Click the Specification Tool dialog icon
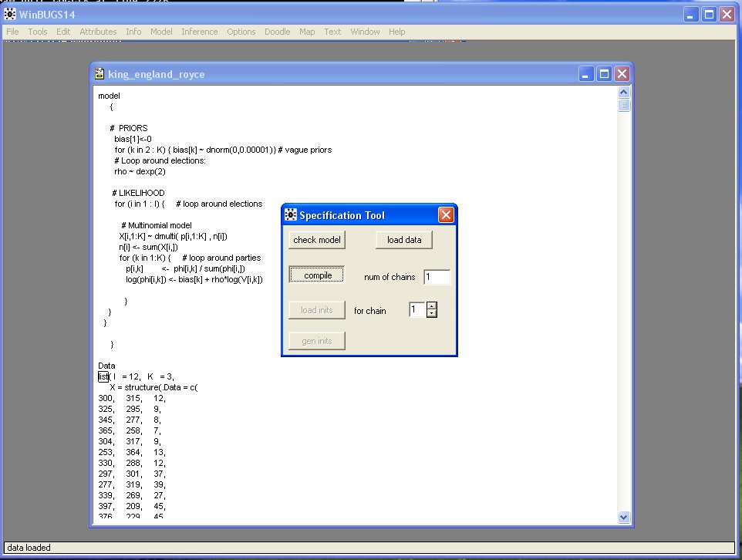Image resolution: width=742 pixels, height=560 pixels. click(291, 215)
